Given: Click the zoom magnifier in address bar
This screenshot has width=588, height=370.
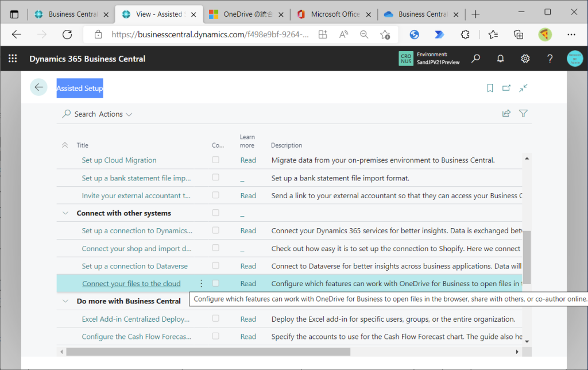Looking at the screenshot, I should (x=363, y=34).
